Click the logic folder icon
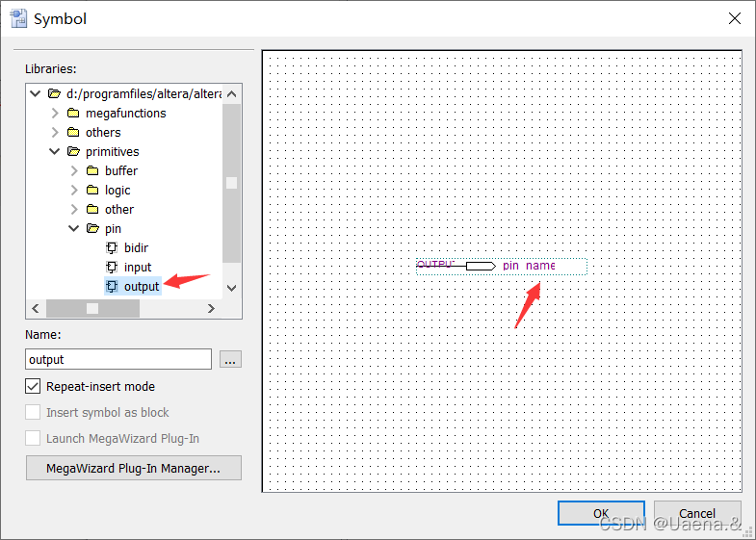Viewport: 756px width, 540px height. [x=92, y=190]
